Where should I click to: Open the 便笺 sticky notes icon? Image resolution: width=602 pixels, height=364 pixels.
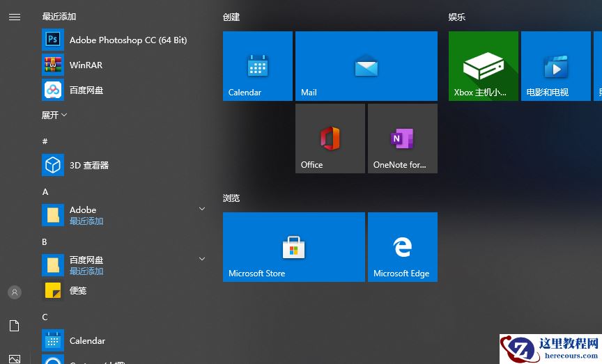tap(53, 290)
